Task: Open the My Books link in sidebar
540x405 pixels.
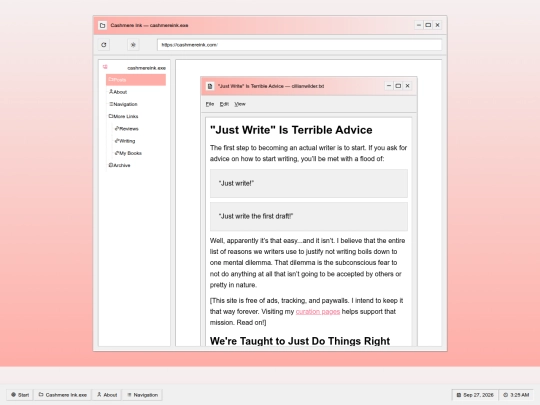Action: tap(128, 153)
